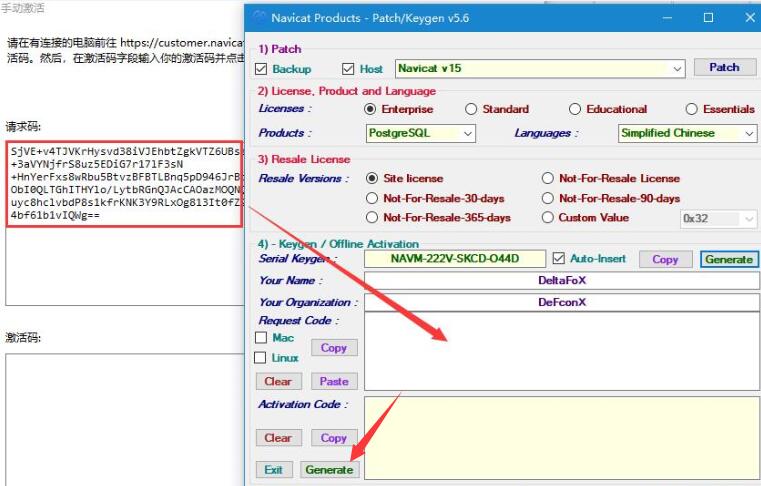Select the Custom Value radio button
This screenshot has height=486, width=761.
point(547,218)
